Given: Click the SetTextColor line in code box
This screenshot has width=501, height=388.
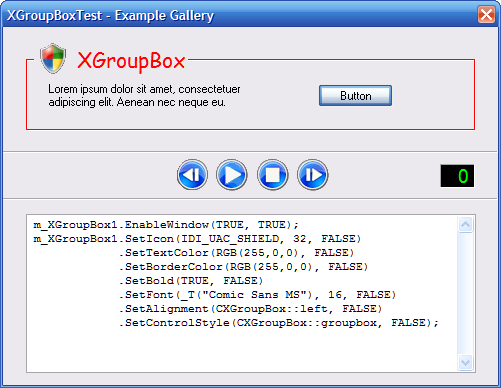Looking at the screenshot, I should pos(236,253).
